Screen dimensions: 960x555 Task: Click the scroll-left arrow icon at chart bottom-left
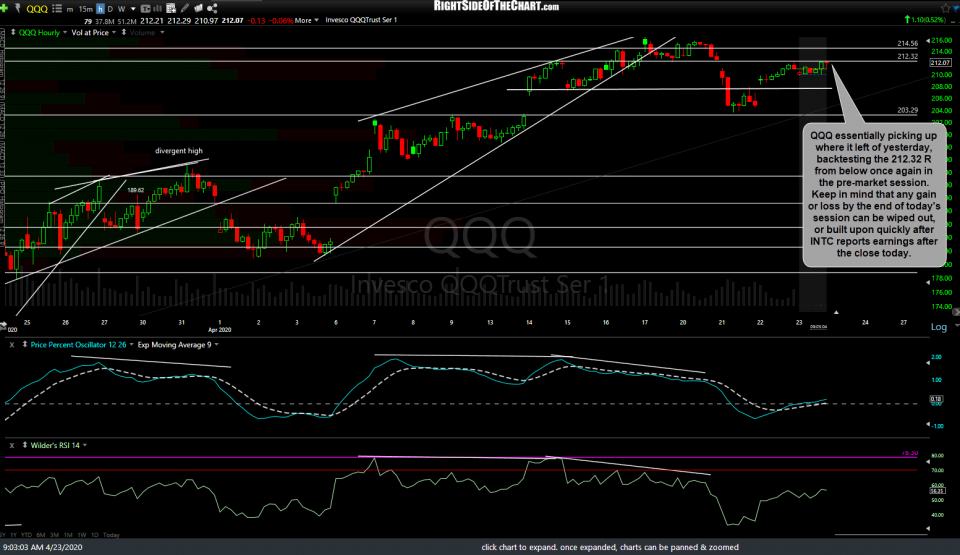(4, 325)
